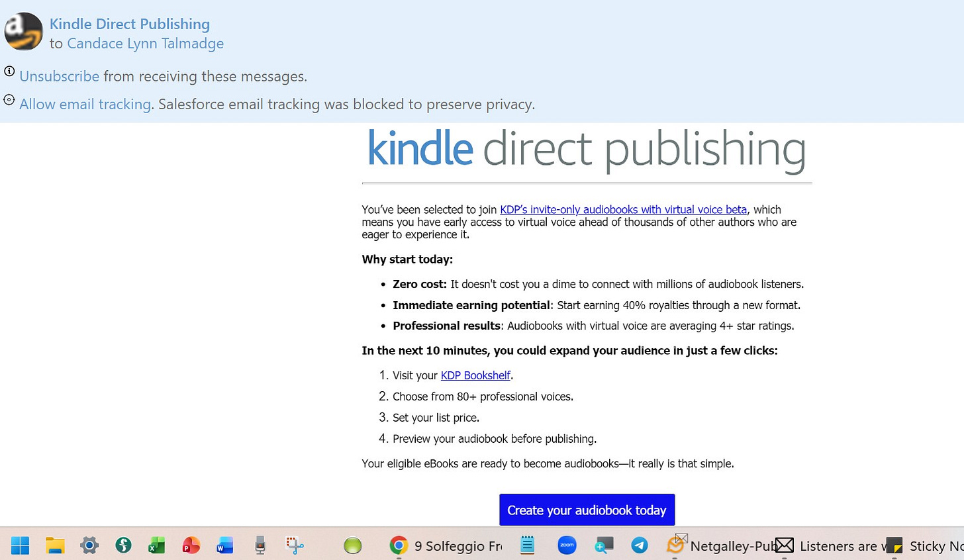Click the 'Why start today:' heading
The width and height of the screenshot is (964, 560).
(x=407, y=259)
